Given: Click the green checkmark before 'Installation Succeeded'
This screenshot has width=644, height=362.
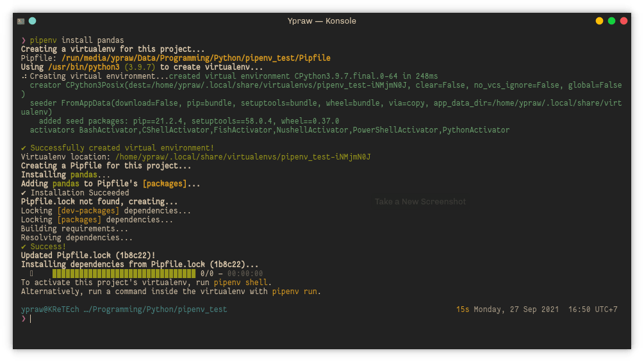Looking at the screenshot, I should (x=24, y=193).
